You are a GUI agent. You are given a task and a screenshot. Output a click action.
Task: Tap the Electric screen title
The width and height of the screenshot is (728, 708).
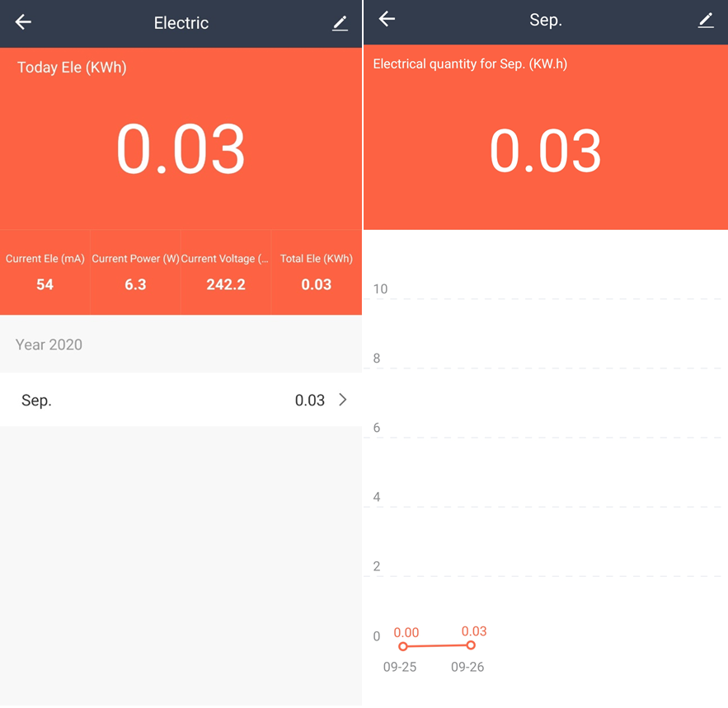[181, 23]
